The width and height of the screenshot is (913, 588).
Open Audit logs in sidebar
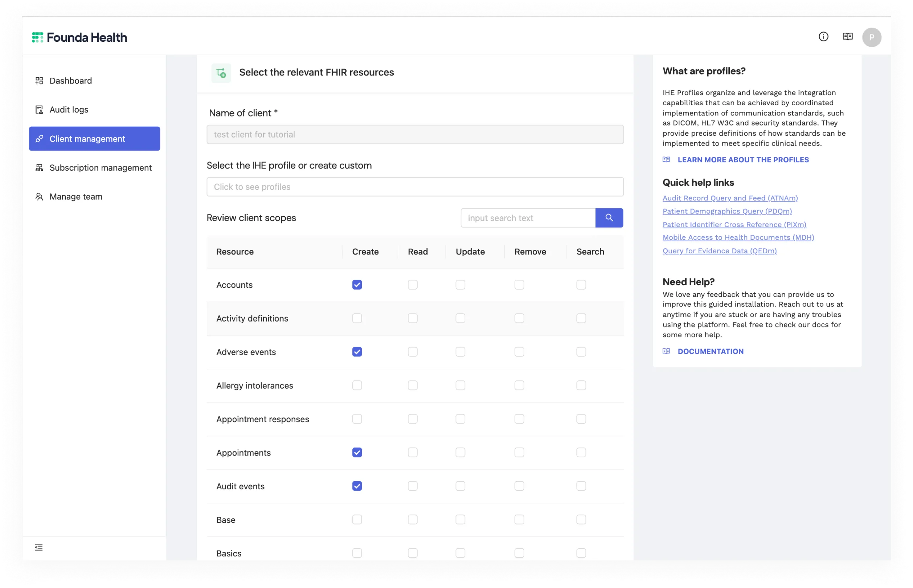94,110
